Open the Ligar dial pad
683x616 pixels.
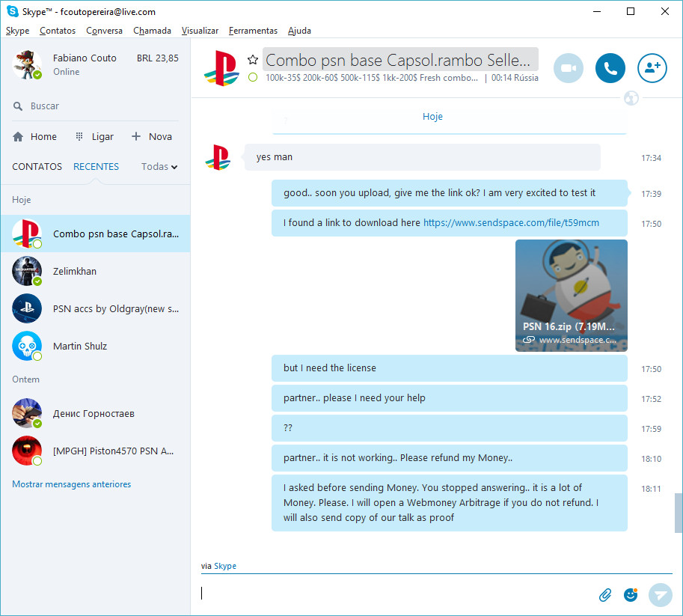[x=94, y=136]
